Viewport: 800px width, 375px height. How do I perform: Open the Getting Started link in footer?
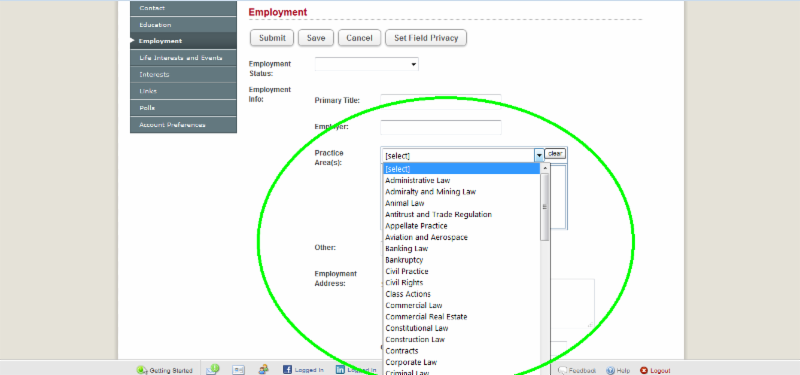[x=164, y=370]
